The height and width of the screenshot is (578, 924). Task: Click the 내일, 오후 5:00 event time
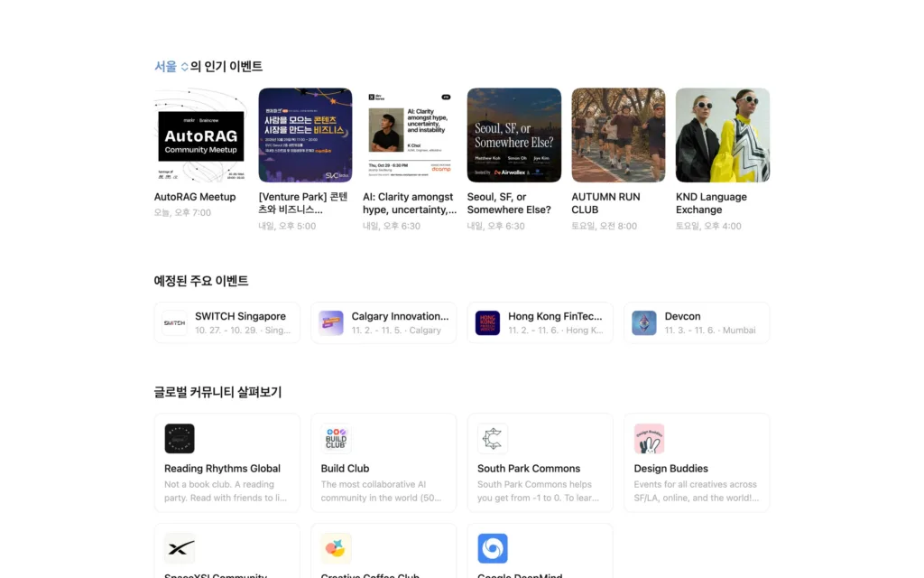tap(287, 226)
